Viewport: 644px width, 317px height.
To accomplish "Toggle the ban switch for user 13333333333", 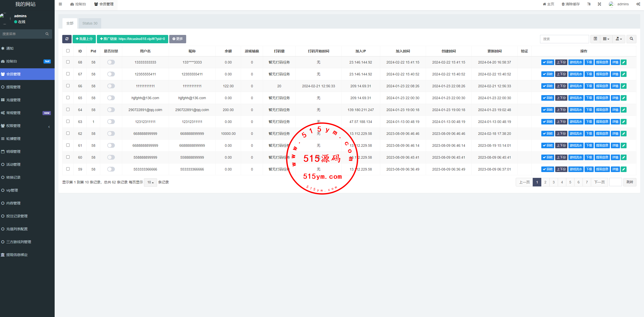I will [x=111, y=62].
